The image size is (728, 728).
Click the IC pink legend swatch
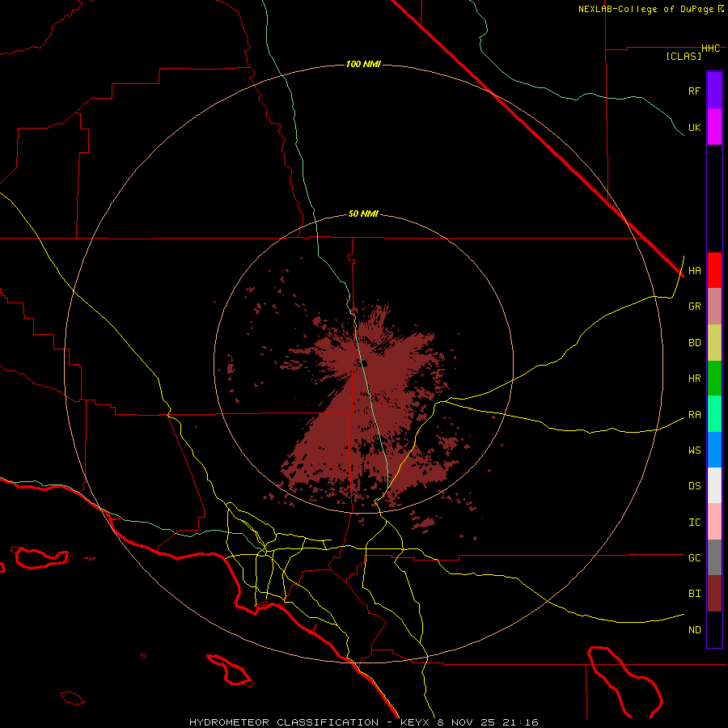click(714, 522)
